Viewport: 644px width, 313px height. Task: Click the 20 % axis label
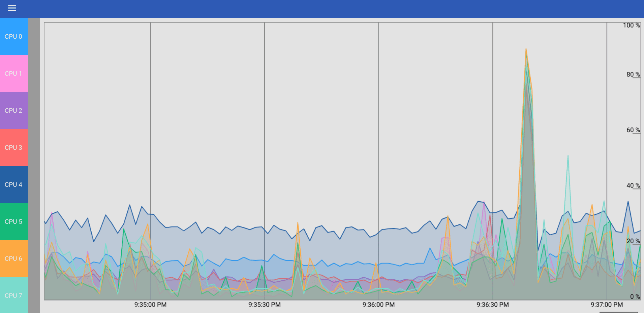pyautogui.click(x=633, y=241)
